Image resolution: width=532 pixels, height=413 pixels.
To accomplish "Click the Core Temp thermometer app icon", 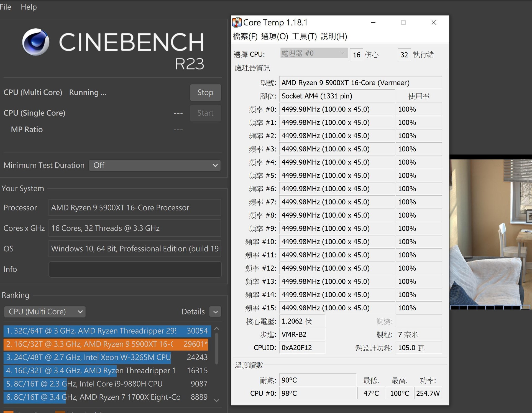I will pyautogui.click(x=237, y=22).
